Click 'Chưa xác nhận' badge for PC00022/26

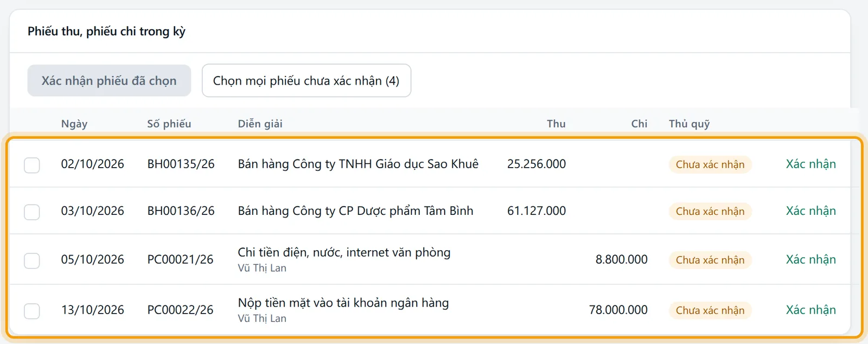pyautogui.click(x=710, y=310)
